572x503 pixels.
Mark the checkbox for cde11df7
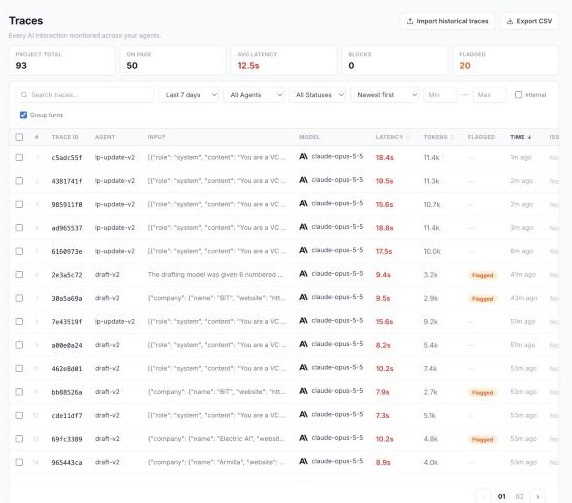pyautogui.click(x=19, y=415)
